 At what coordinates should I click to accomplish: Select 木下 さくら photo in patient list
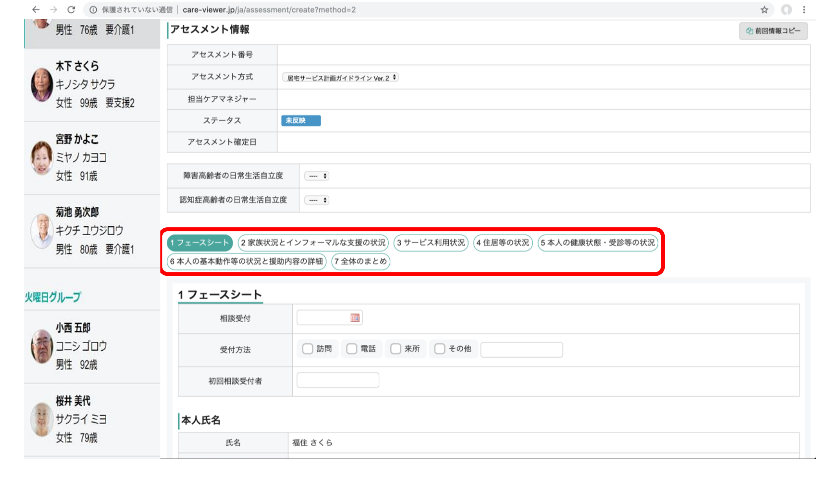[42, 85]
